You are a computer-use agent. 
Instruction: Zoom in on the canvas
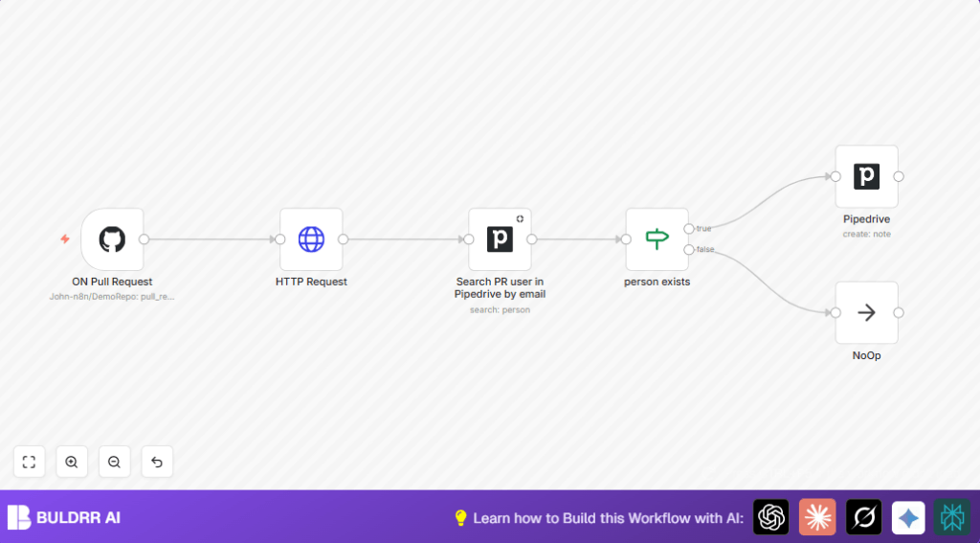[x=72, y=462]
